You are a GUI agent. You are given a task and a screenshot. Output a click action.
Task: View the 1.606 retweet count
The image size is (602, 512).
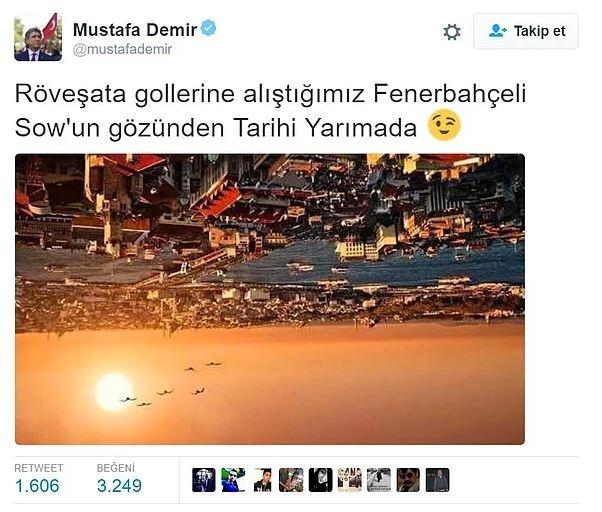pos(37,486)
